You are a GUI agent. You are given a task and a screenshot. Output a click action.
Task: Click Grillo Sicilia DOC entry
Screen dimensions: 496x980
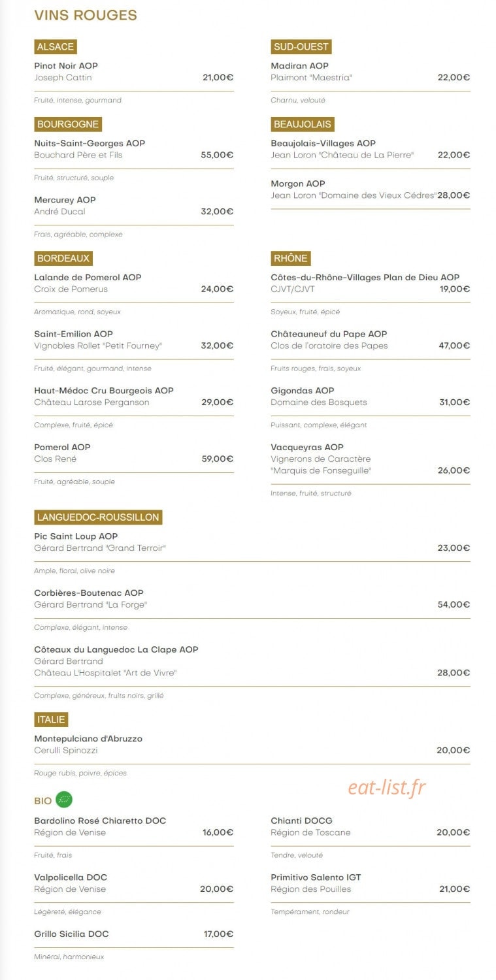coord(71,934)
